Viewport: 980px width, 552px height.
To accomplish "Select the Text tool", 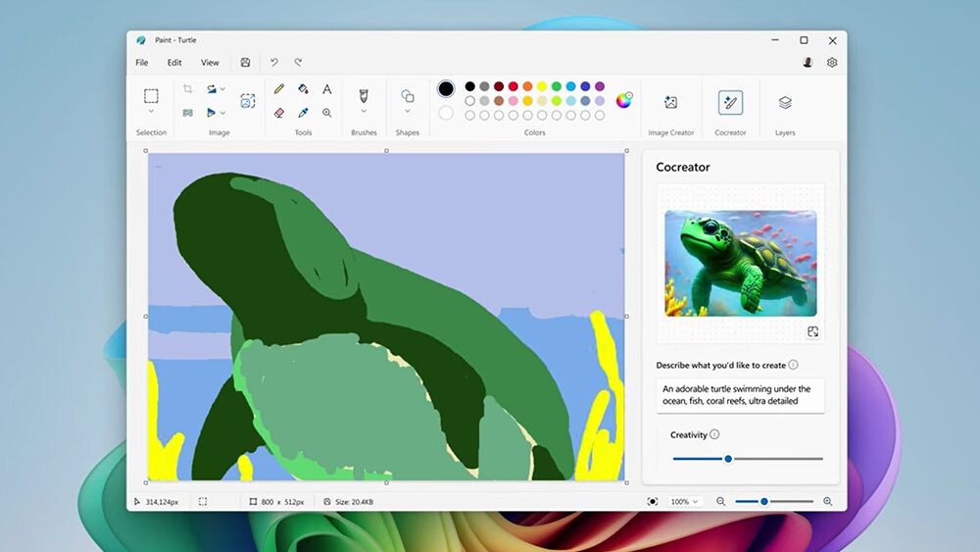I will point(327,89).
